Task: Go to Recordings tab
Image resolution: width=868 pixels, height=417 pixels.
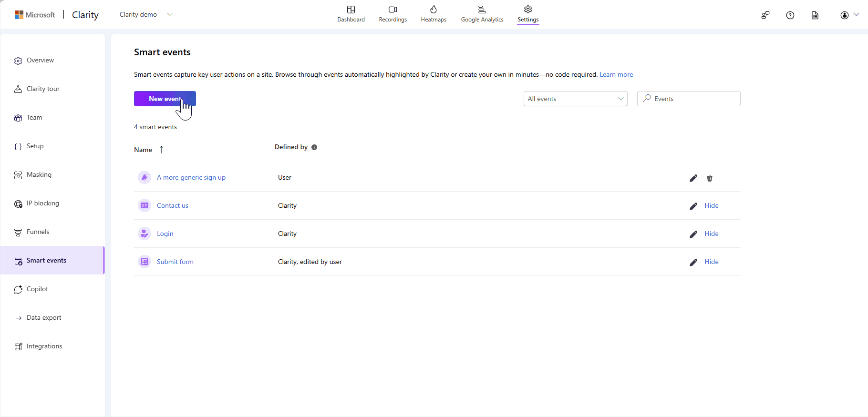Action: 393,14
